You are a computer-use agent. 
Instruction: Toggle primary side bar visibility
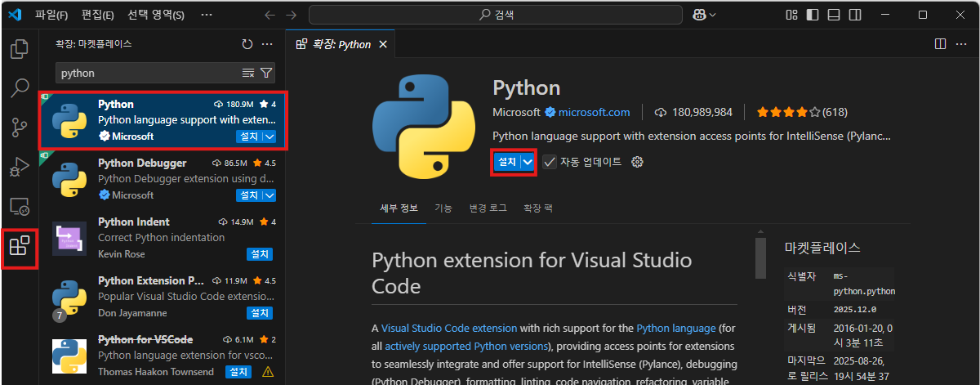[x=813, y=15]
